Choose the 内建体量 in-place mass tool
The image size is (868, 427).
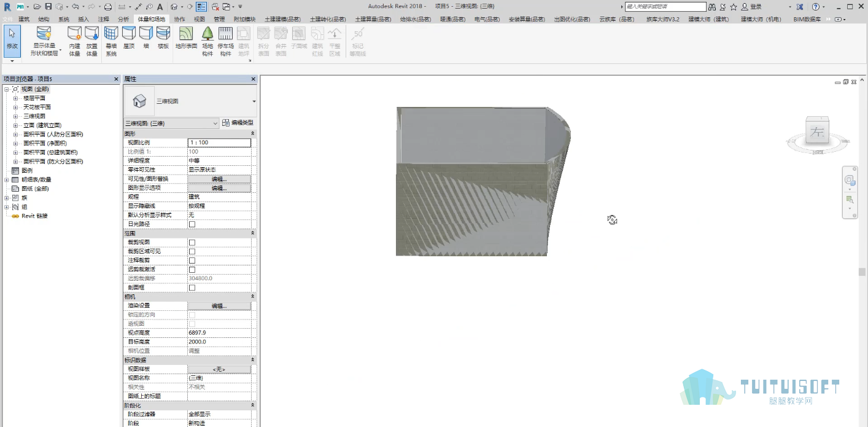[74, 41]
